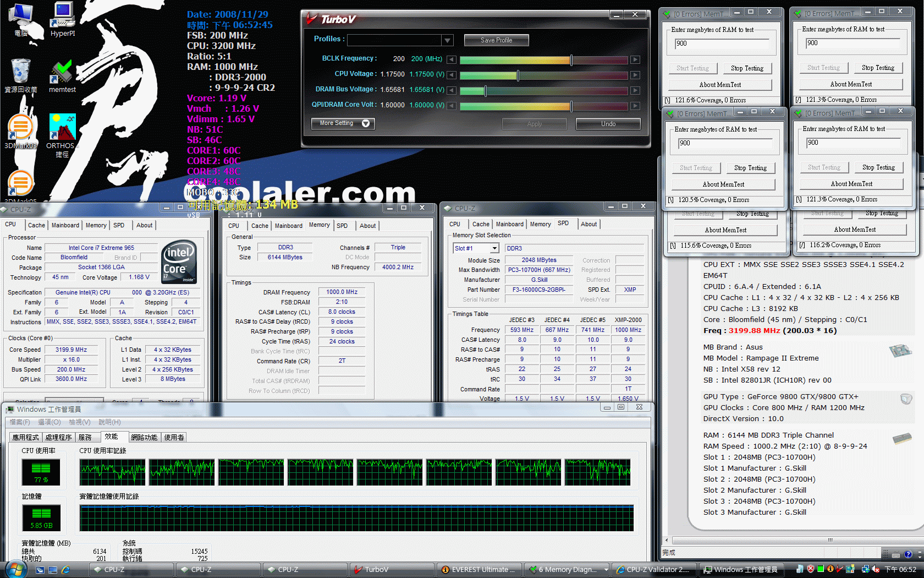Click the horizontal scrollbar in the CPU-Z Validator window
The height and width of the screenshot is (578, 924).
pyautogui.click(x=831, y=540)
